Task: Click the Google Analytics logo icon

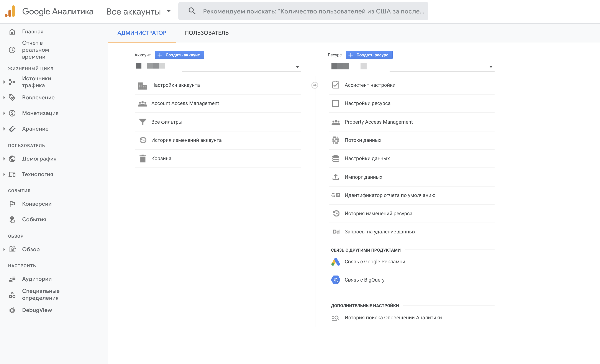Action: (10, 11)
